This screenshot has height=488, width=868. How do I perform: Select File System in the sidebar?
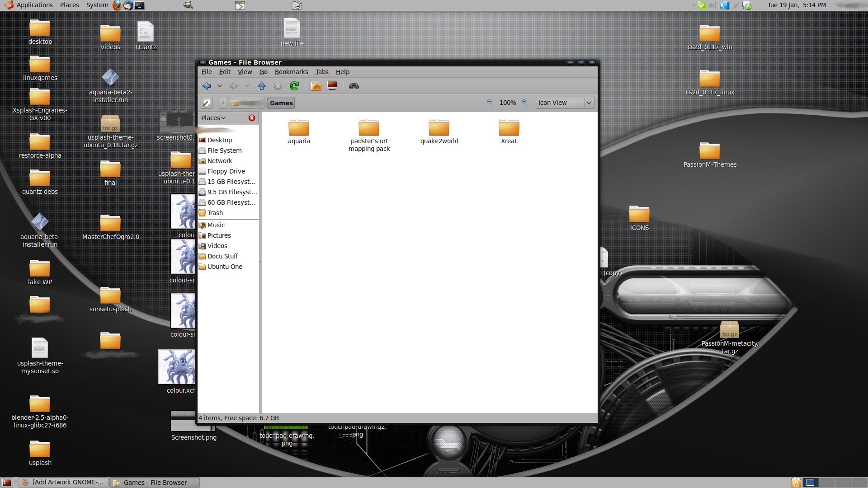pyautogui.click(x=228, y=150)
